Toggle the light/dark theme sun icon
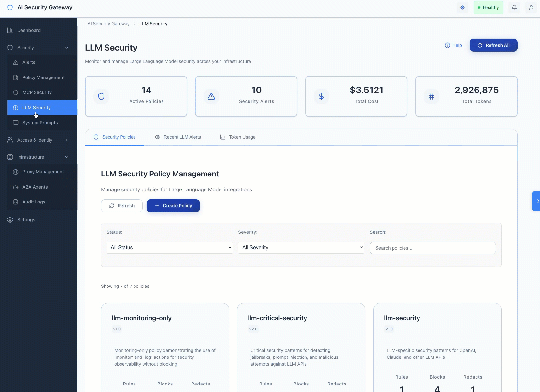This screenshot has height=392, width=540. 462,7
